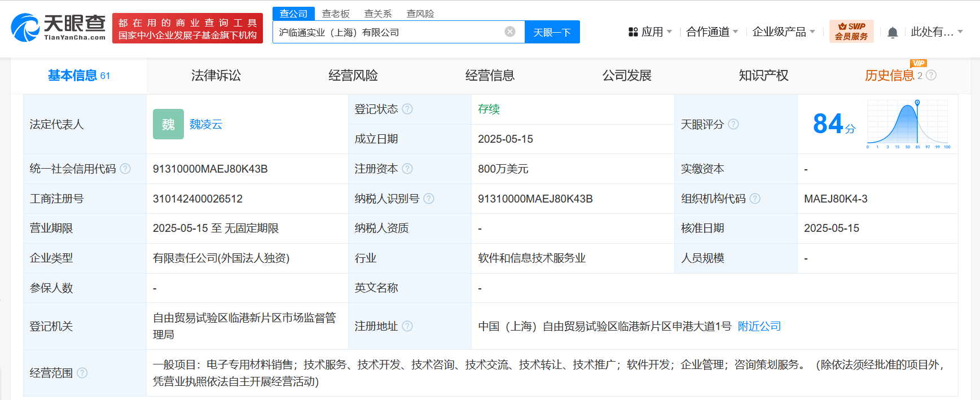Switch to the 法律诉讼 tab
The height and width of the screenshot is (400, 980).
tap(216, 76)
